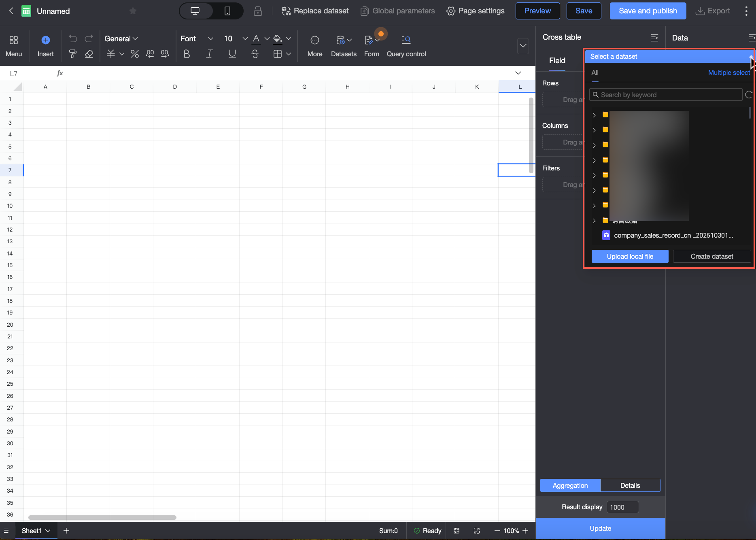
Task: Undo the last action
Action: [73, 38]
